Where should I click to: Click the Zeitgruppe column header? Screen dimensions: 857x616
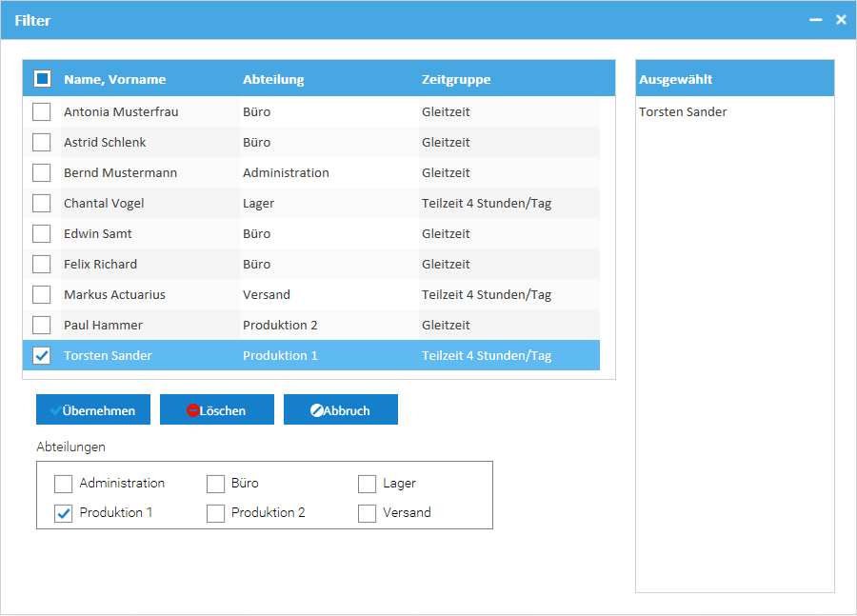pyautogui.click(x=456, y=80)
